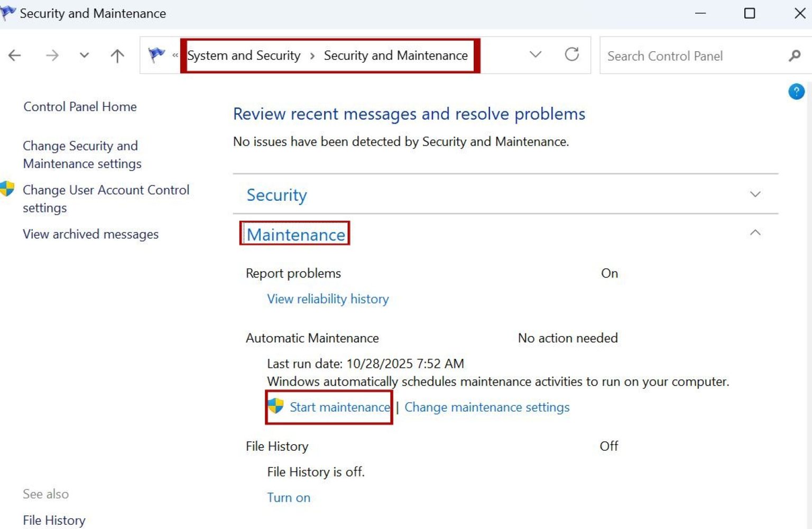View reliability history
Image resolution: width=812 pixels, height=529 pixels.
pyautogui.click(x=327, y=299)
